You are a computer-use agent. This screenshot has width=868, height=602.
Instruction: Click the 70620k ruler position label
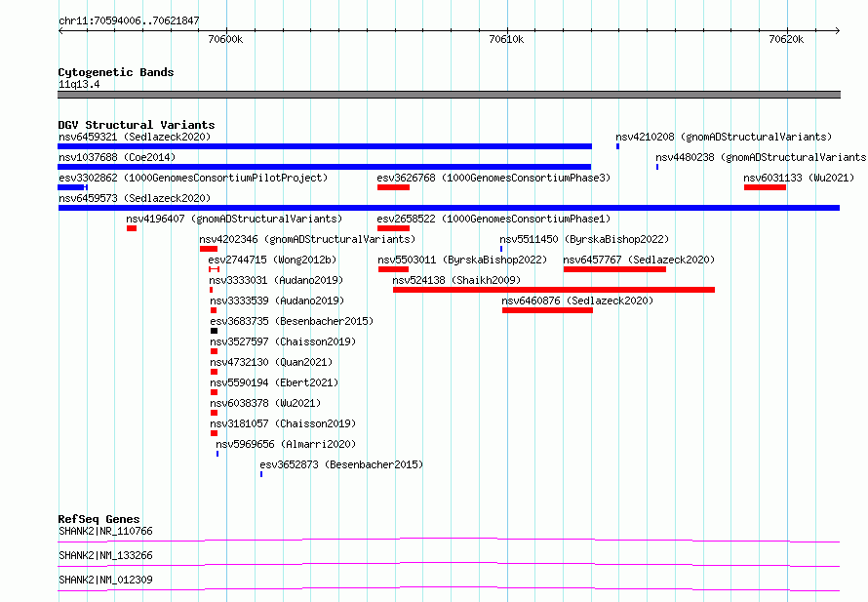(786, 39)
